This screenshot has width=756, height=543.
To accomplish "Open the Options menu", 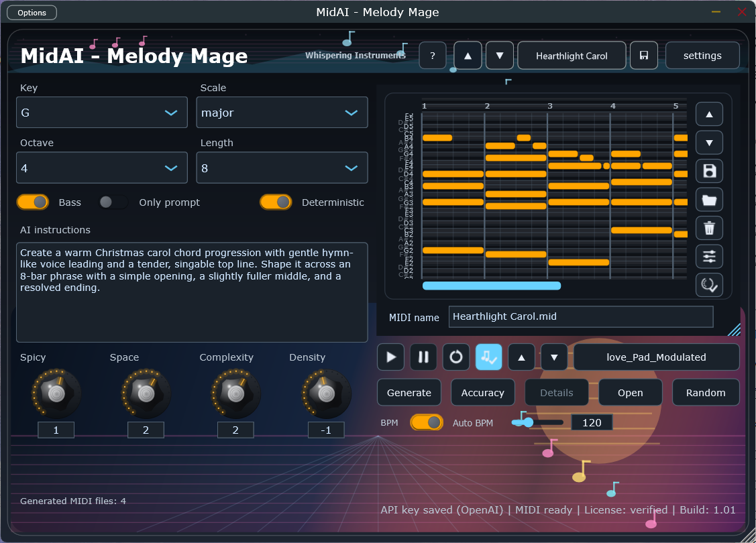I will click(32, 13).
